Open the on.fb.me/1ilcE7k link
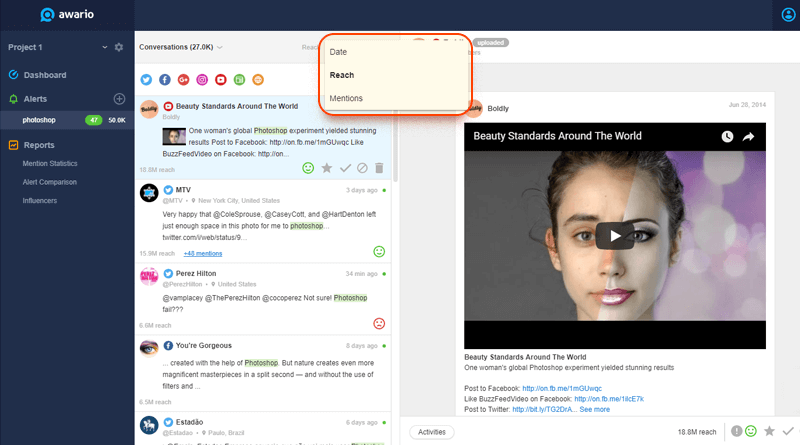Viewport: 800px width, 445px height. [609, 399]
